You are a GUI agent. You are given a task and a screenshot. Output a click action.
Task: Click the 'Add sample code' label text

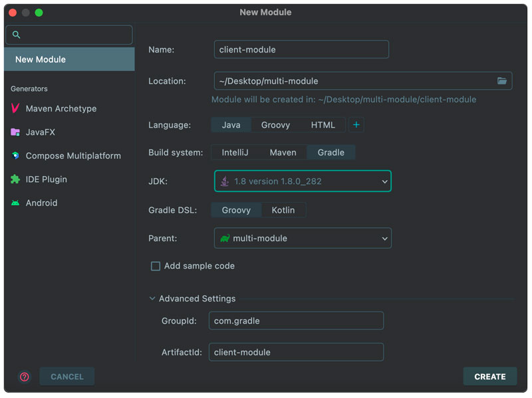(199, 266)
